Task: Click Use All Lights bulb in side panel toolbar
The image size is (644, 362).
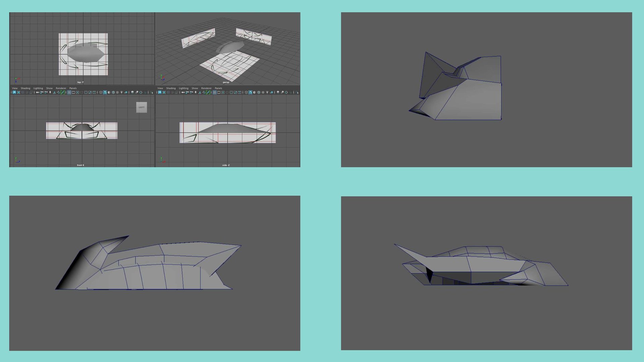Action: click(267, 93)
